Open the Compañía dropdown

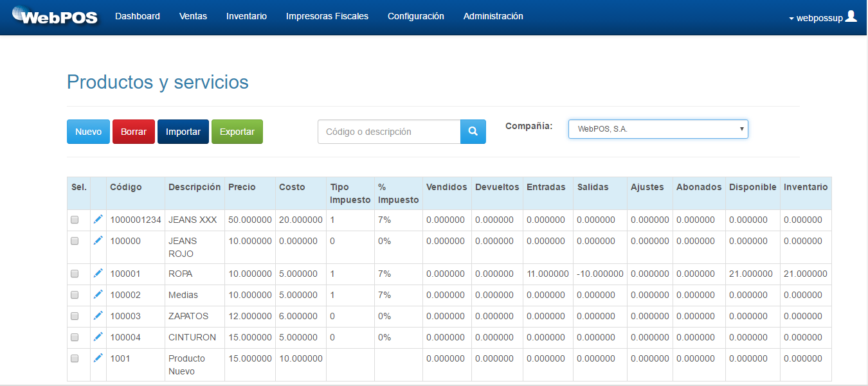tap(658, 129)
